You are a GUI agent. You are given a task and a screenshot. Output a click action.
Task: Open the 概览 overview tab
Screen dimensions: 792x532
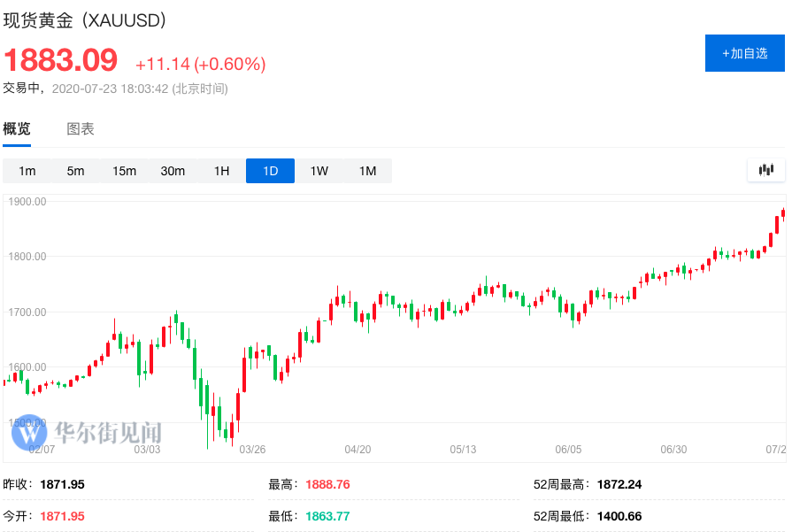[x=17, y=129]
